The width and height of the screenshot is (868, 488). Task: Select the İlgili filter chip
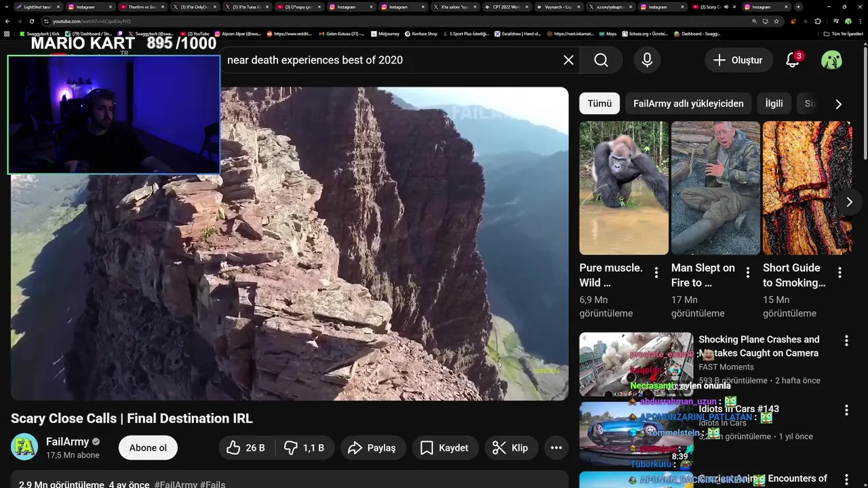[x=774, y=104]
